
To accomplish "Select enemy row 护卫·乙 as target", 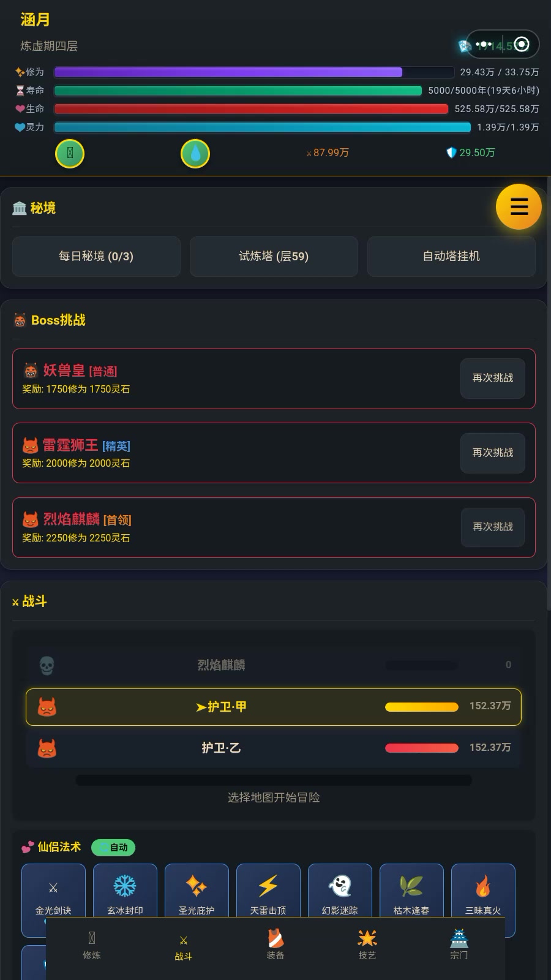I will [x=273, y=748].
